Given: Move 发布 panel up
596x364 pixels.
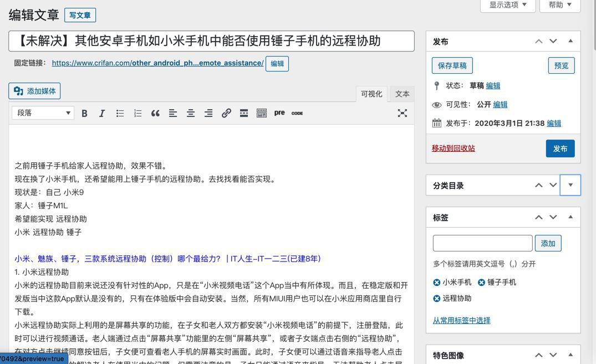Looking at the screenshot, I should pyautogui.click(x=538, y=41).
